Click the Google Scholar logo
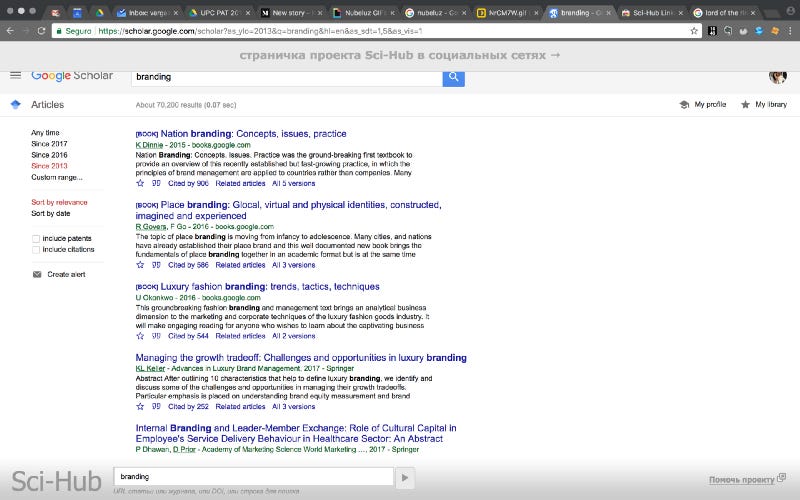Screen dimensions: 800x500 tap(72, 76)
